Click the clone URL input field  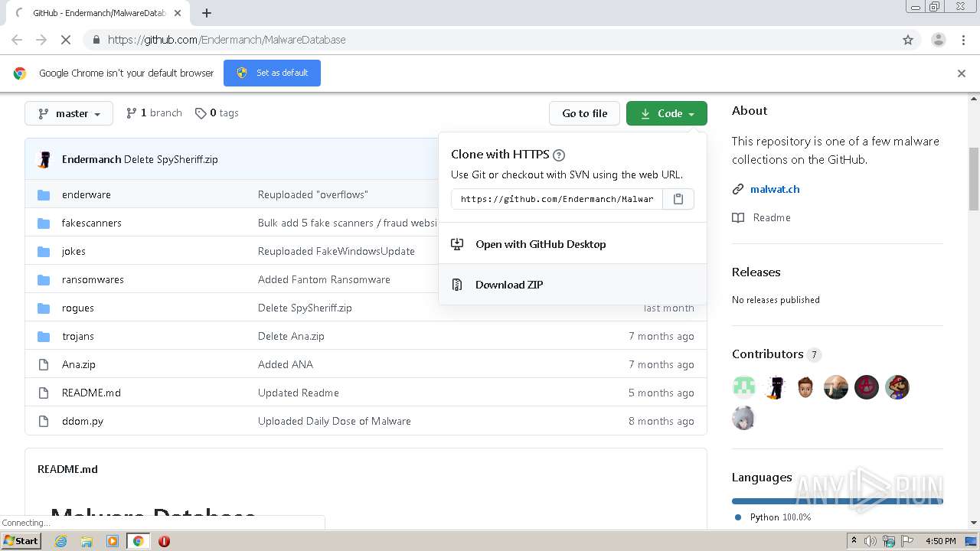(557, 199)
